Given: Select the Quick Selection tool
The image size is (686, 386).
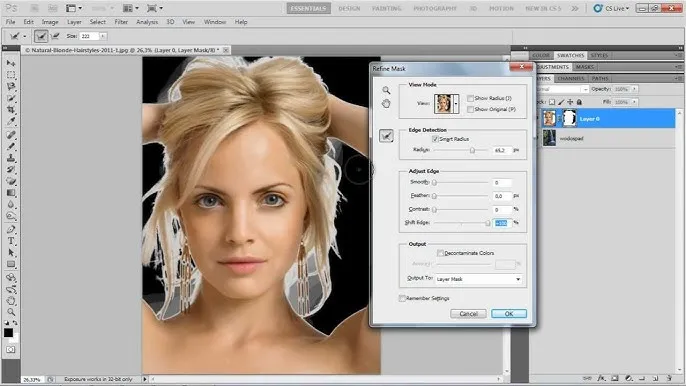Looking at the screenshot, I should pyautogui.click(x=11, y=98).
